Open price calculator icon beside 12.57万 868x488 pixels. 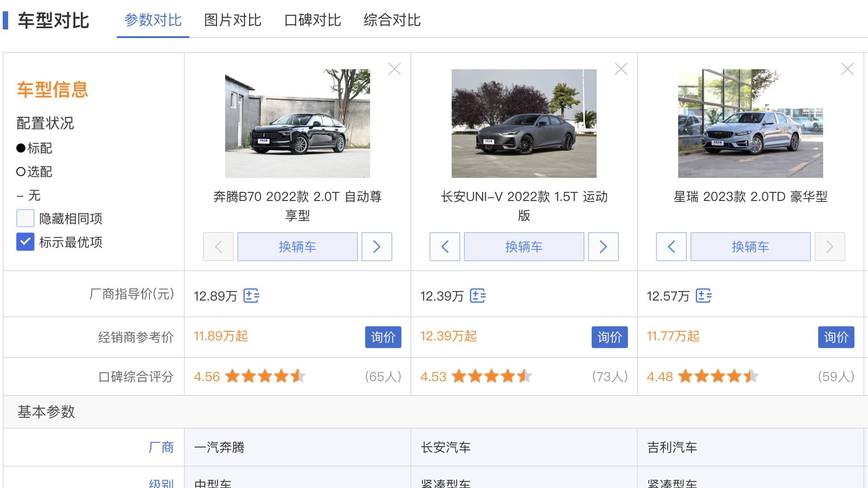point(703,296)
